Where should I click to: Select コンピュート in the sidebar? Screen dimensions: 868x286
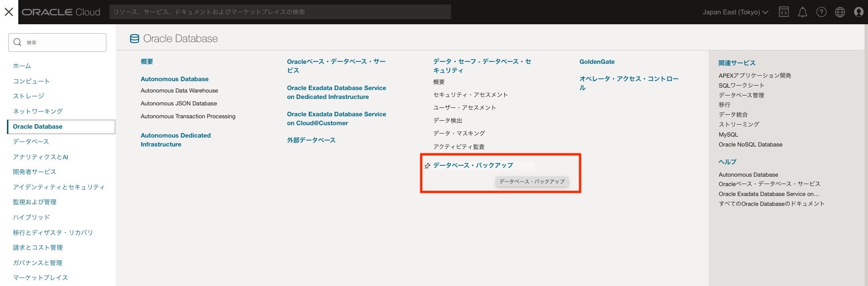point(31,81)
